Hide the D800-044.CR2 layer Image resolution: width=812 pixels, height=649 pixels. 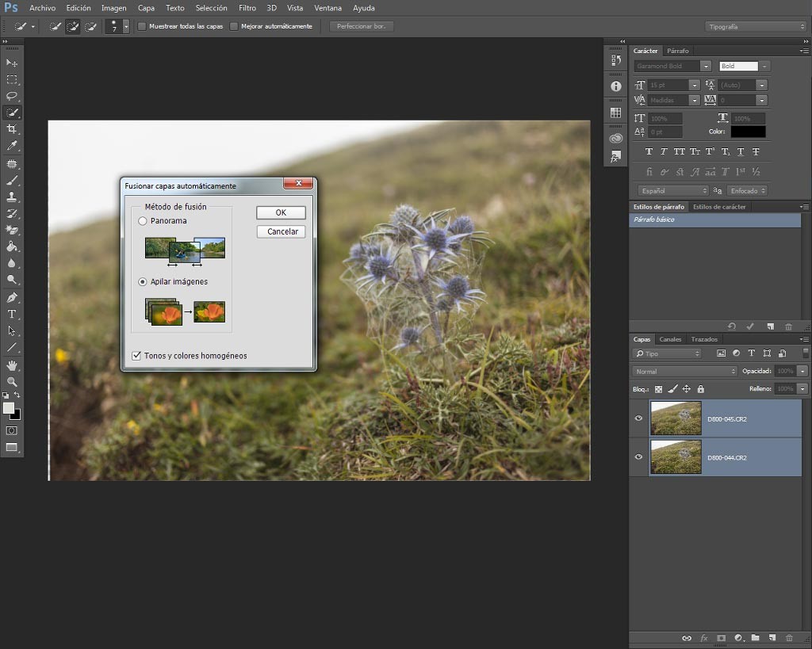pyautogui.click(x=638, y=457)
